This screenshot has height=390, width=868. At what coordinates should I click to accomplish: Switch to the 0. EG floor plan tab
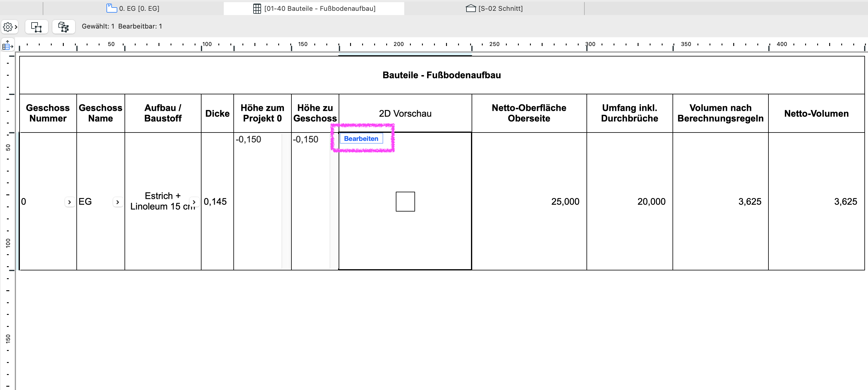click(133, 8)
